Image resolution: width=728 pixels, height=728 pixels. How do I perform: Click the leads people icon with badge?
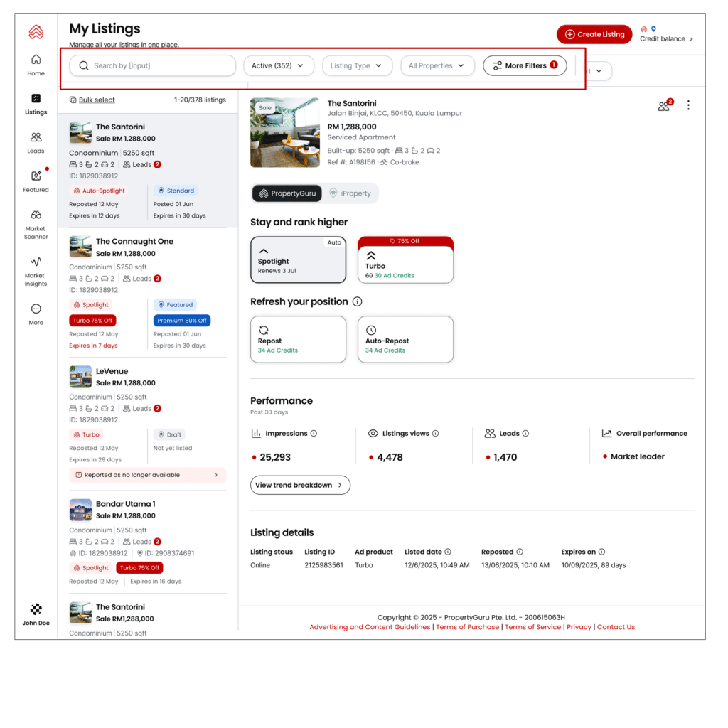tap(664, 106)
